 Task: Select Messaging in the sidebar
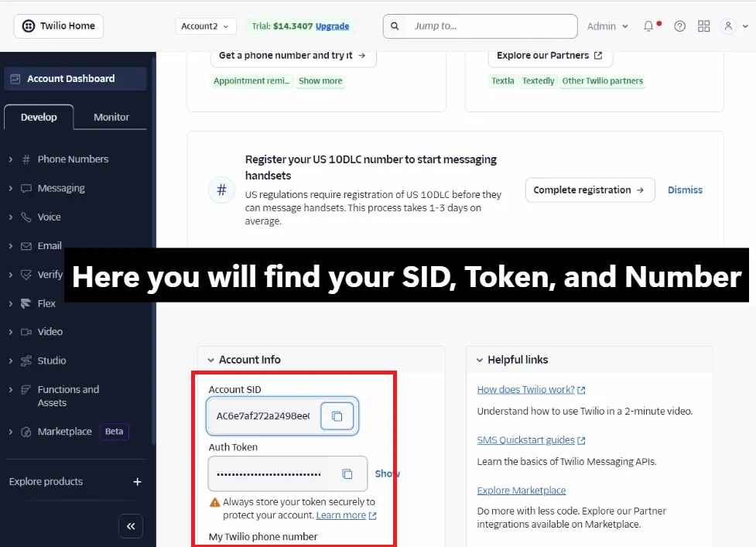click(60, 188)
